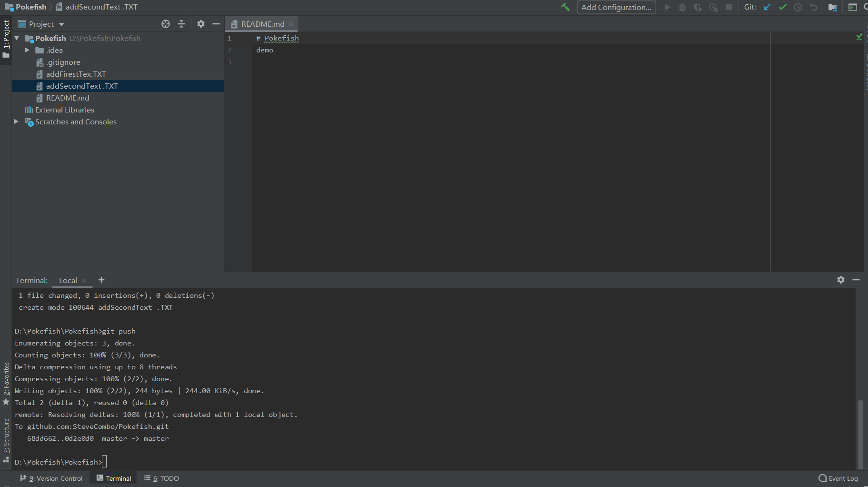Hide the Terminal panel with minus icon

coord(856,280)
